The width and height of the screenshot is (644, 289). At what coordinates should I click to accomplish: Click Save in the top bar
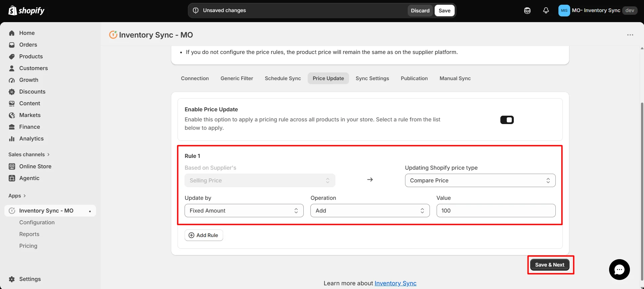pyautogui.click(x=444, y=10)
